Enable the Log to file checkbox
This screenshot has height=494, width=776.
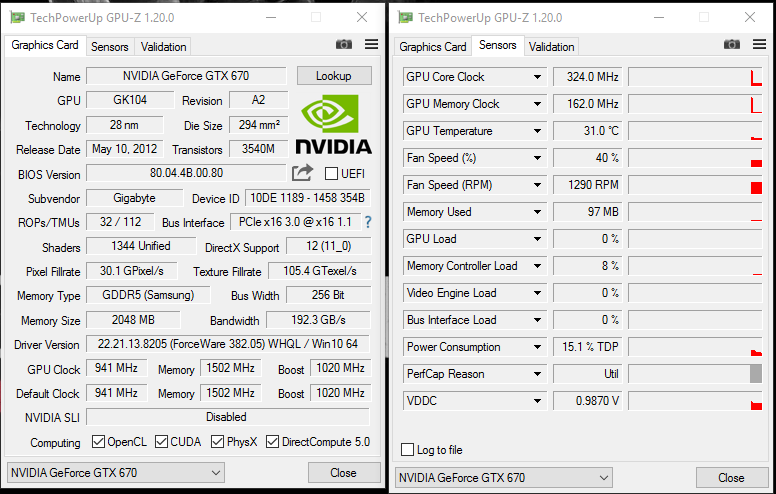click(x=408, y=450)
